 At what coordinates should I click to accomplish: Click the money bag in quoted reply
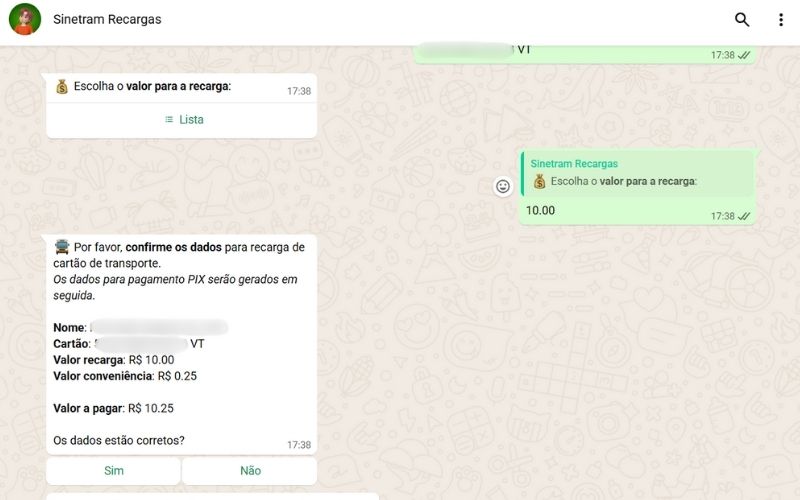click(539, 181)
